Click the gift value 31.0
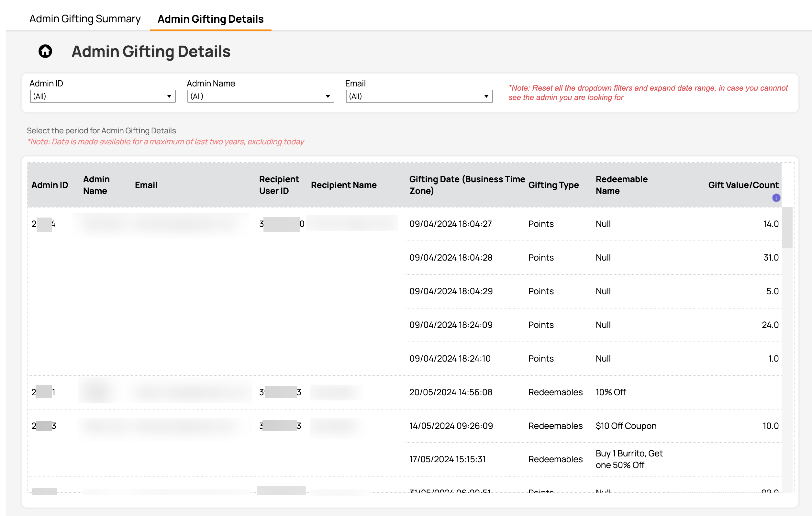 click(x=771, y=257)
